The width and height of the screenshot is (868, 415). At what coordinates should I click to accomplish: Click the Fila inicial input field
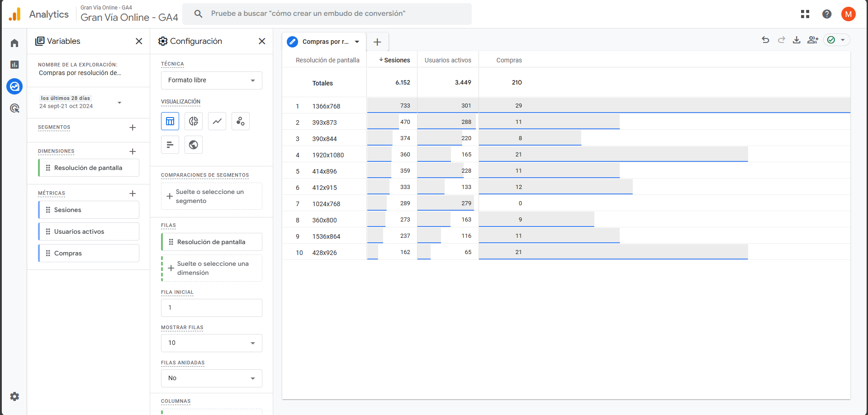click(x=211, y=308)
